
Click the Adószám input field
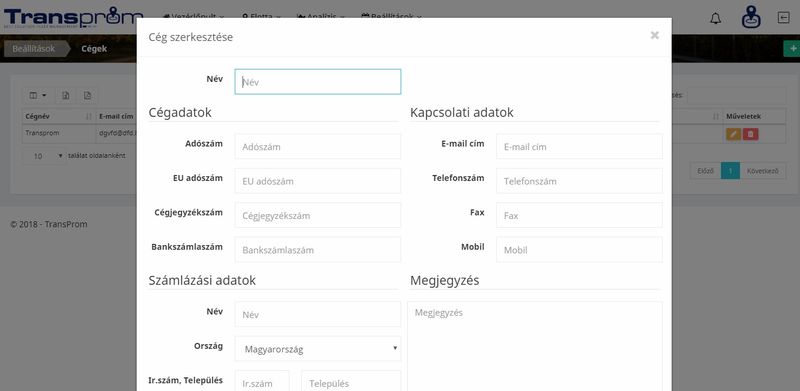click(x=318, y=146)
